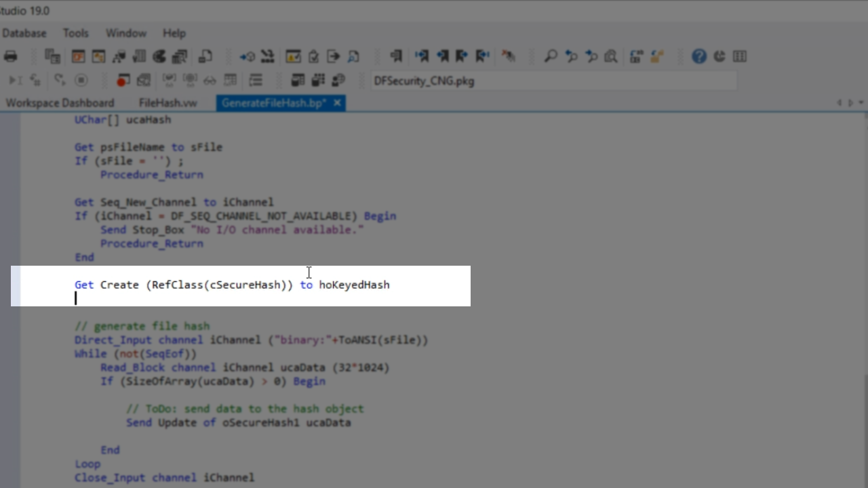Click the DFSecurity_CNG.pkg file field

pos(553,81)
